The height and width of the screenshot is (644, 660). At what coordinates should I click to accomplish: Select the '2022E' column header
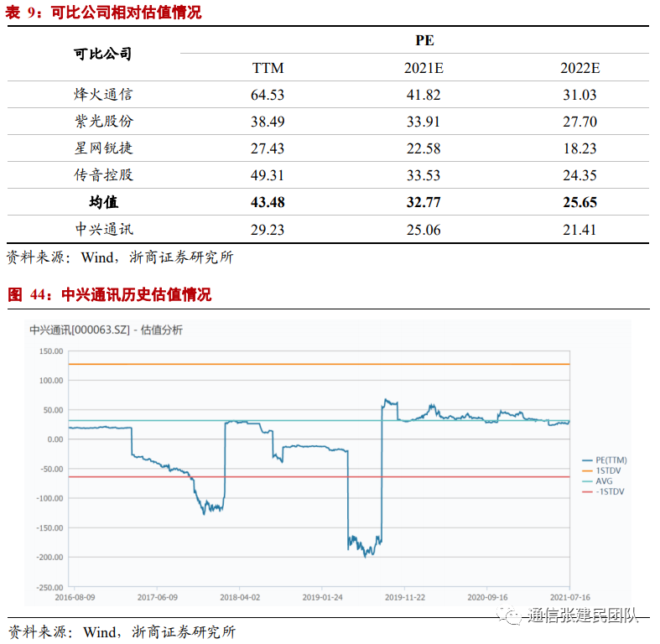[x=579, y=68]
